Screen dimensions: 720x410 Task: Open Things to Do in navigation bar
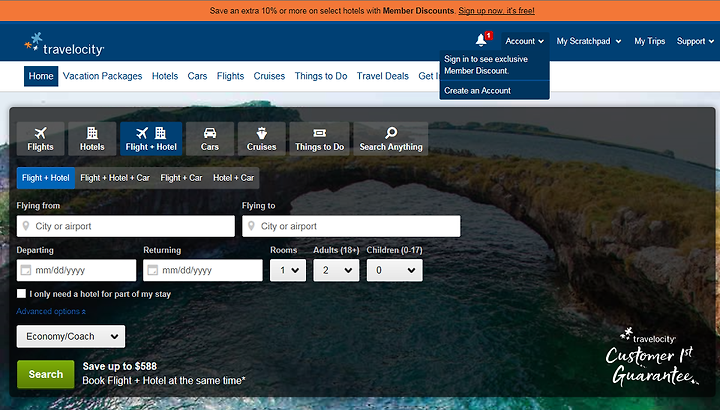click(x=321, y=76)
